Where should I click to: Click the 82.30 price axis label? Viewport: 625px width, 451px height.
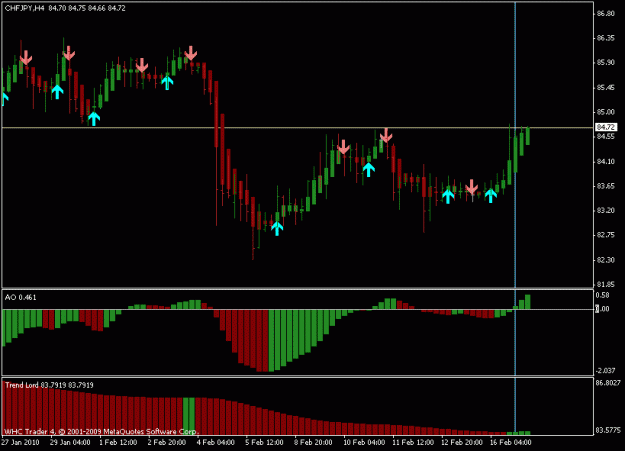pos(606,260)
